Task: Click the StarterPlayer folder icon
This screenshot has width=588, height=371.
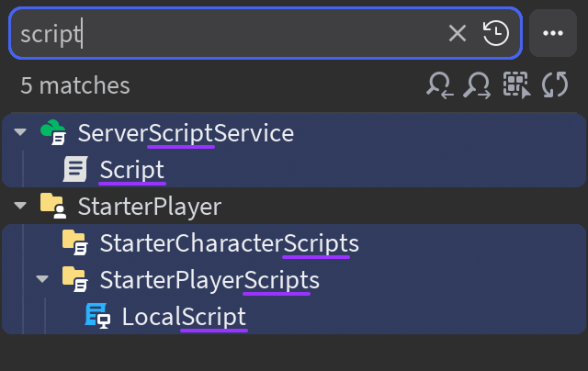Action: (x=52, y=207)
